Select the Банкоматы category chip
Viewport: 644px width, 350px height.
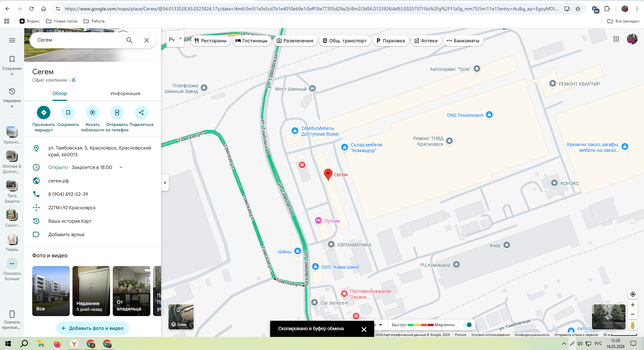[x=463, y=41]
